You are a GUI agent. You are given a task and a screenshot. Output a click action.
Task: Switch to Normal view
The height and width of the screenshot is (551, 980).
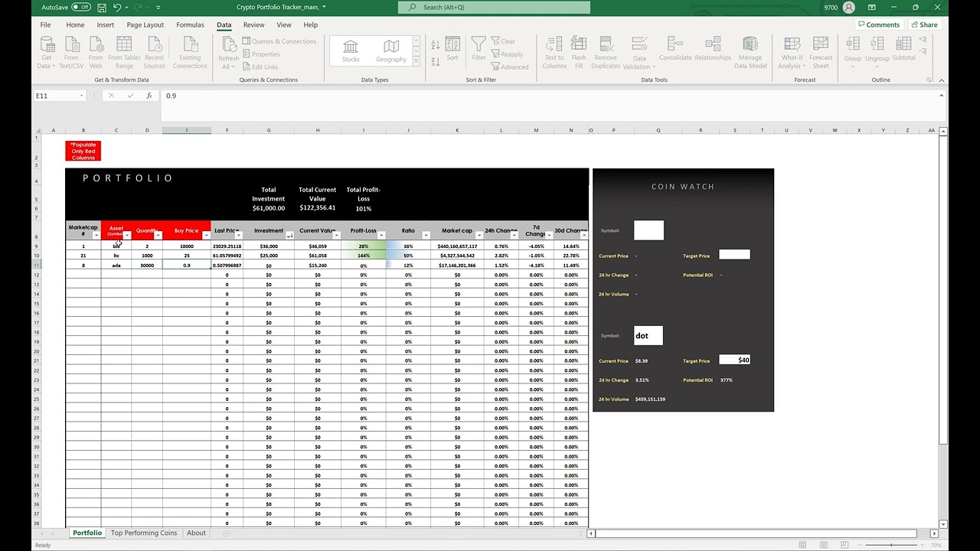pyautogui.click(x=802, y=545)
